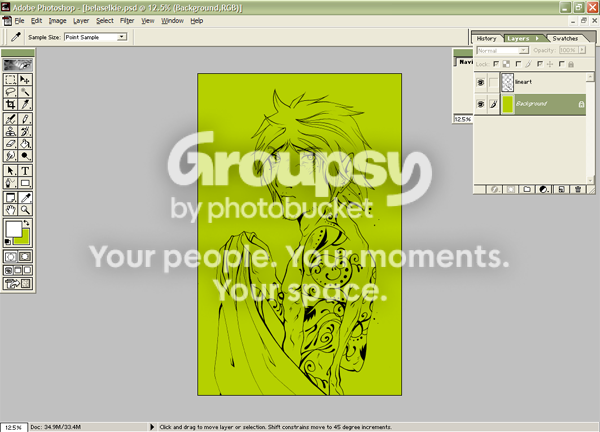Create a new layer button
600x432 pixels.
(561, 189)
